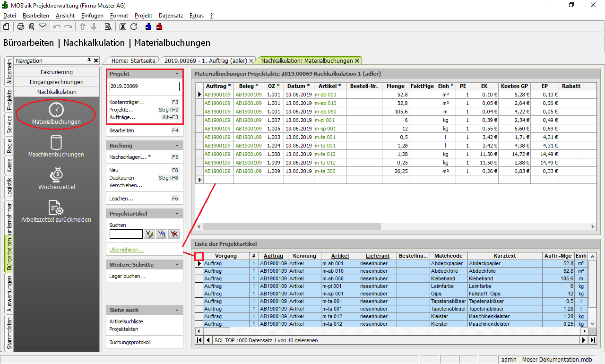Click the envelope email icon in toolbar
This screenshot has height=364, width=605.
(x=43, y=26)
